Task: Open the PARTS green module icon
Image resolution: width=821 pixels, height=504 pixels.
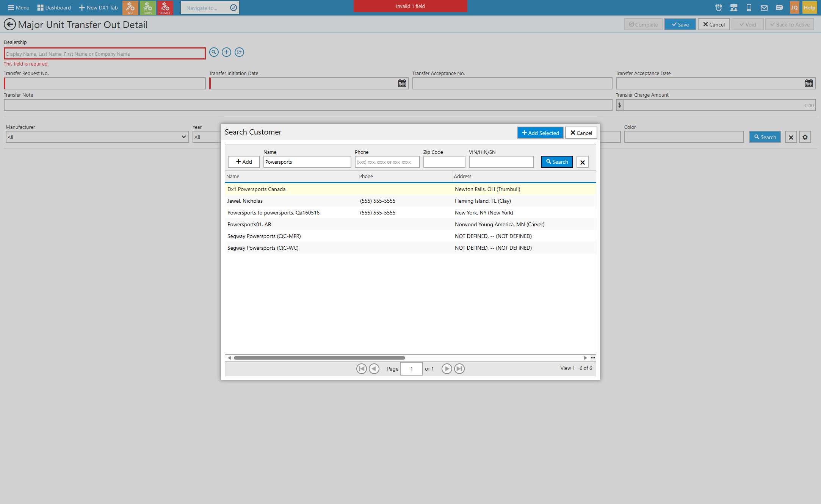Action: (147, 8)
